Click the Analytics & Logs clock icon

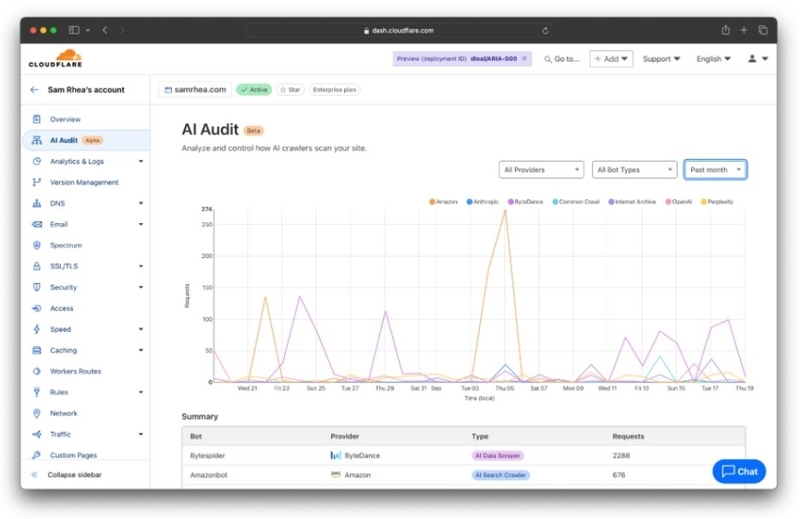point(37,161)
